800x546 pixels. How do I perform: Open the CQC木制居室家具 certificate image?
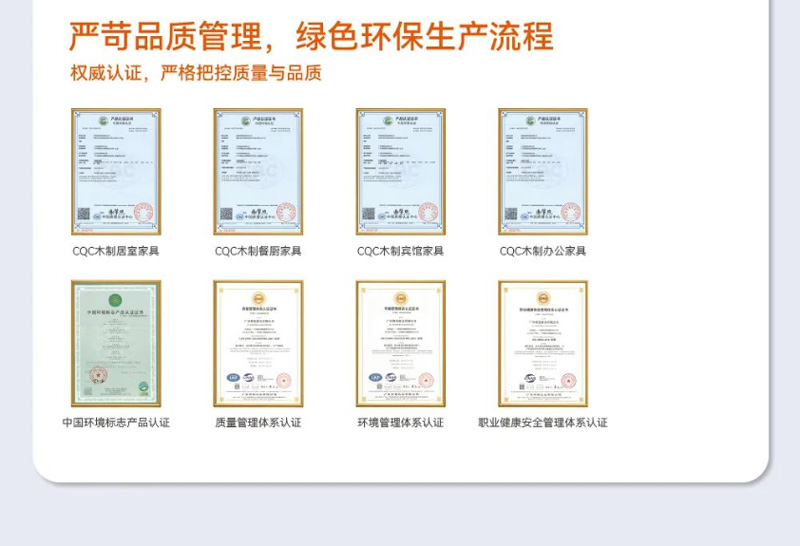(116, 171)
